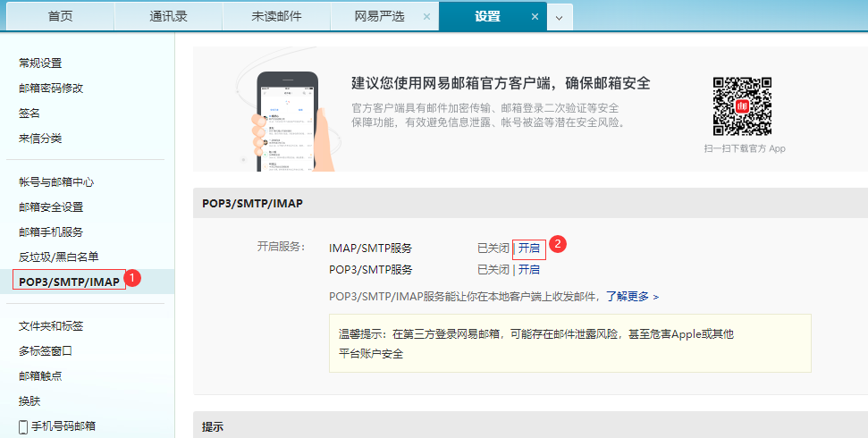
Task: Click the phone icon beside 手机号码邮箱
Action: pos(23,426)
